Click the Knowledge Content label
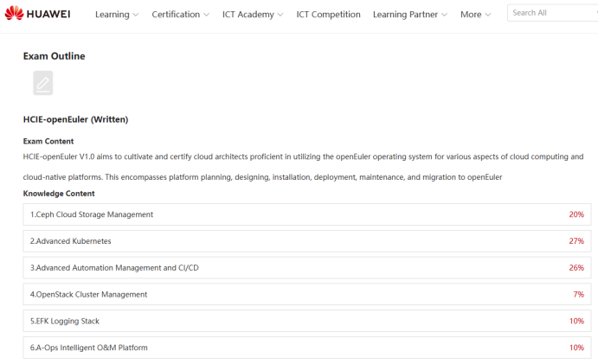 click(59, 194)
